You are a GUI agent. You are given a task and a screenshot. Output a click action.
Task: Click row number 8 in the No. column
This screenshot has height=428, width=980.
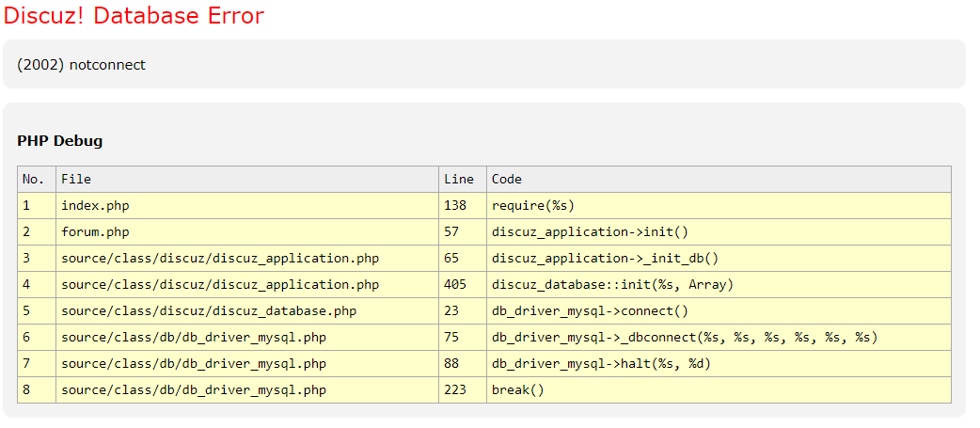click(37, 389)
